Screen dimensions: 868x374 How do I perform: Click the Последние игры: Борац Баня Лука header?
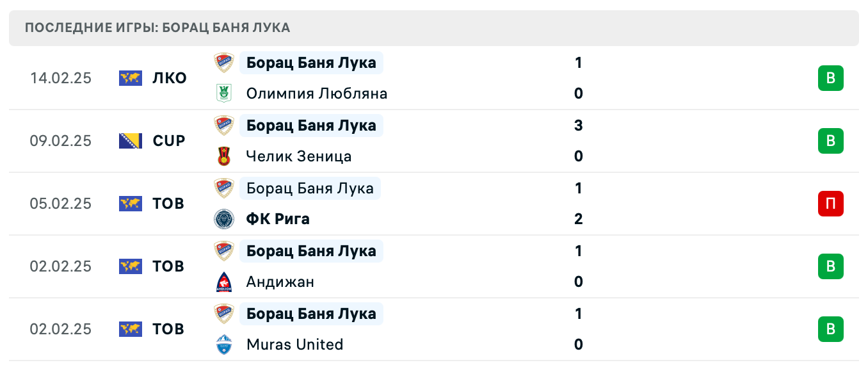(x=157, y=28)
